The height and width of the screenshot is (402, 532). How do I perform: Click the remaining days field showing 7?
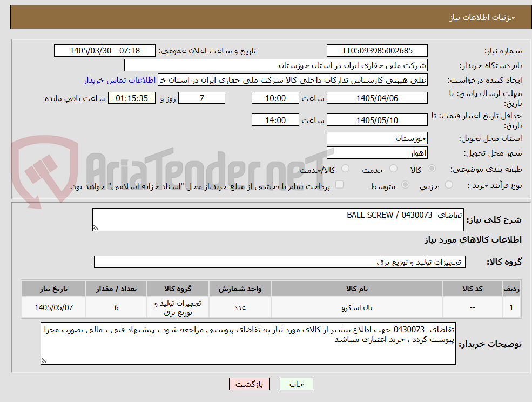click(201, 98)
